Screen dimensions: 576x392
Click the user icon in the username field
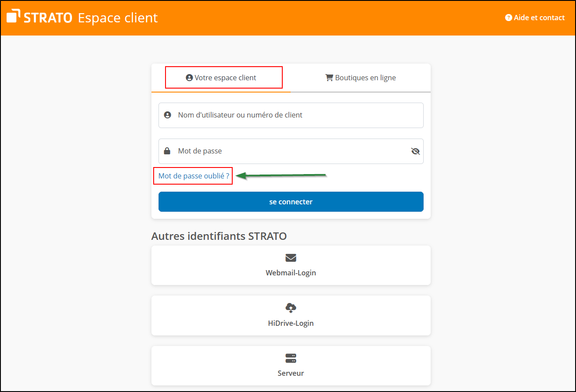[x=167, y=115]
